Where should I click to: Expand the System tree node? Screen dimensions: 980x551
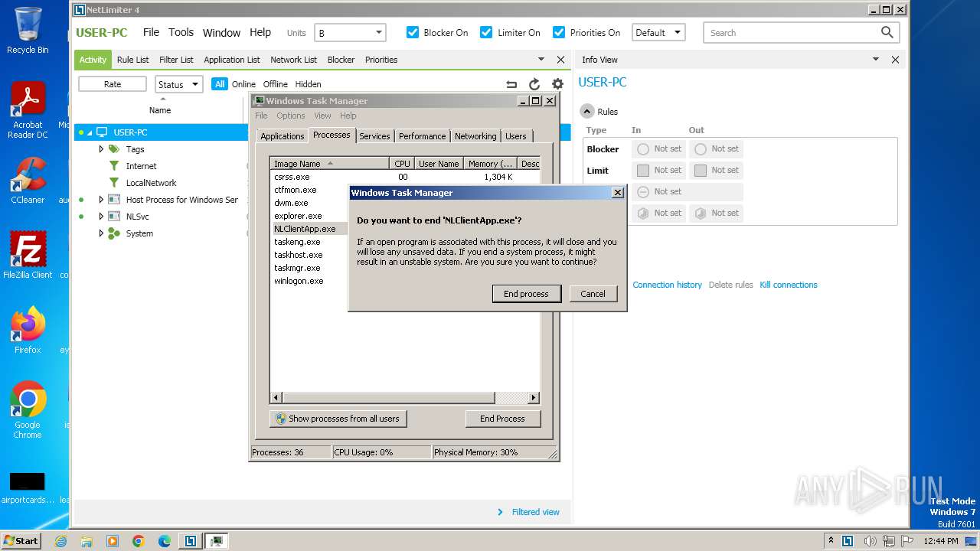(x=101, y=233)
